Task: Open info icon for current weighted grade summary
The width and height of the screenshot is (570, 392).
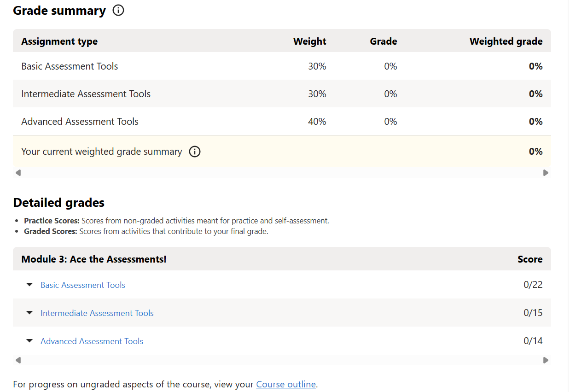Action: point(195,152)
